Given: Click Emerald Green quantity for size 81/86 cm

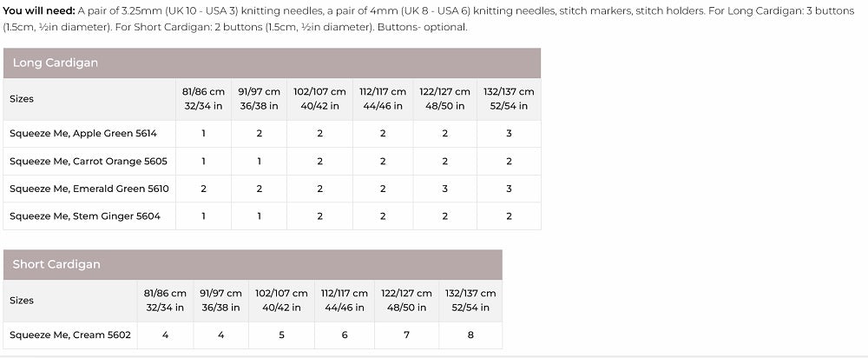Looking at the screenshot, I should (204, 189).
